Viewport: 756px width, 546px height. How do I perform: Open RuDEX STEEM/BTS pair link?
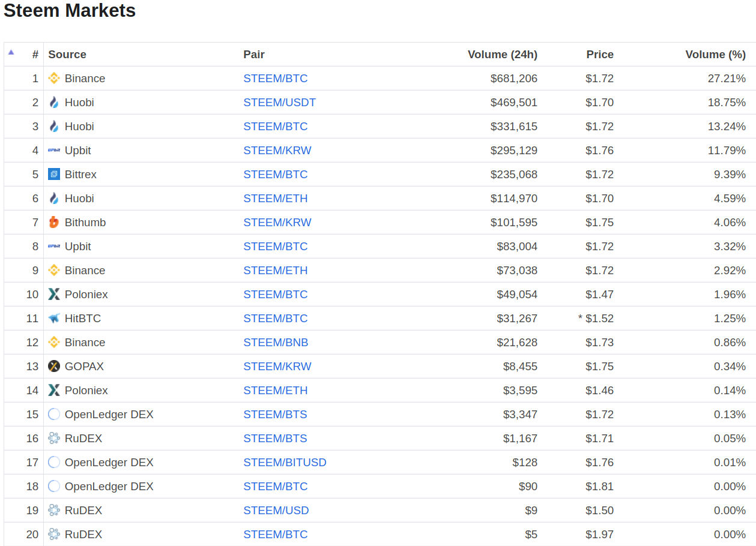tap(275, 438)
